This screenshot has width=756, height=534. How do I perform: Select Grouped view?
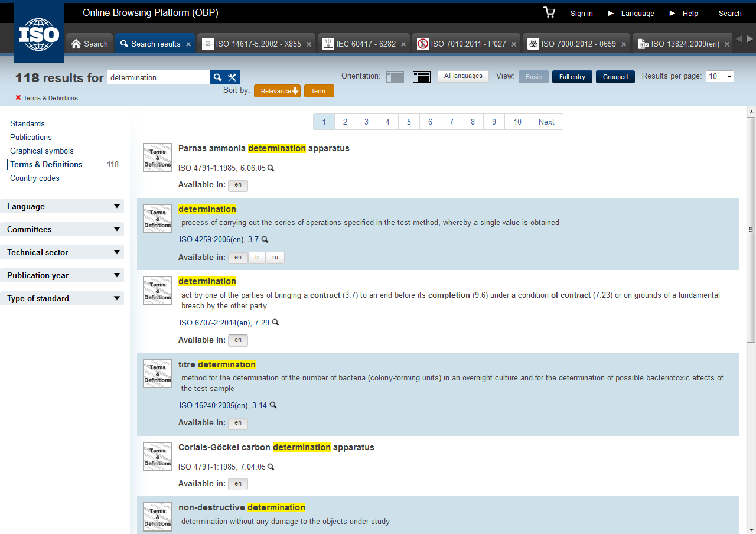615,77
